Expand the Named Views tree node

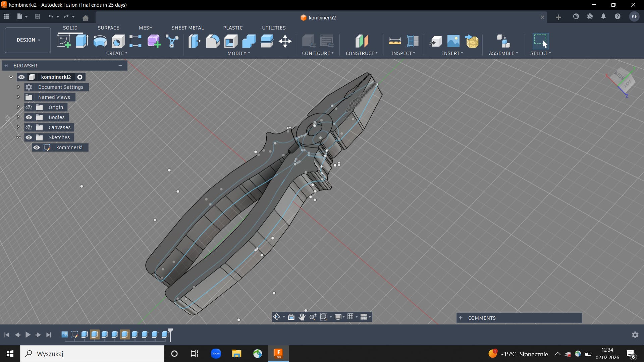(x=18, y=97)
